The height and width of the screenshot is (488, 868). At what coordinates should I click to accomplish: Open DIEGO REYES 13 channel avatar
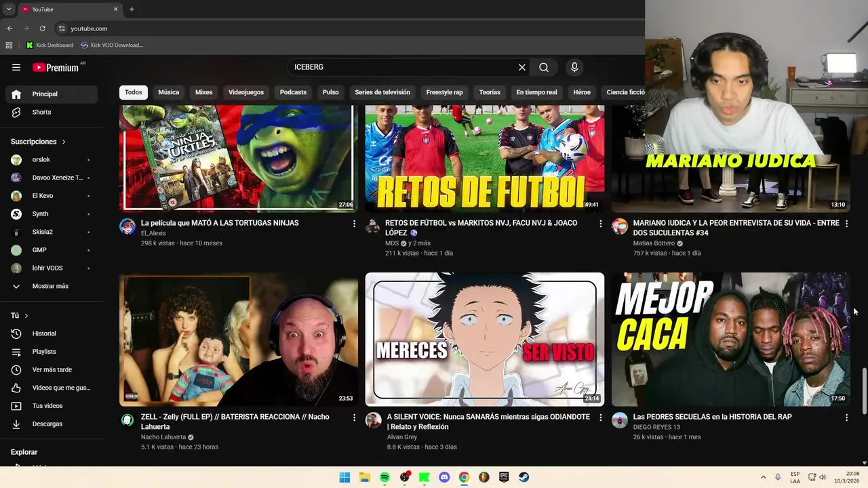click(620, 420)
